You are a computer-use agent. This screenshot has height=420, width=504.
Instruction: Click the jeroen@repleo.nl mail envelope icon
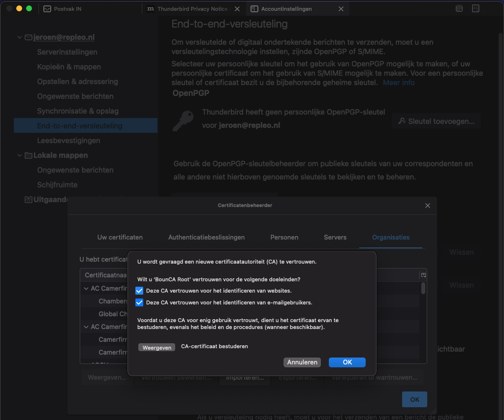[x=28, y=37]
